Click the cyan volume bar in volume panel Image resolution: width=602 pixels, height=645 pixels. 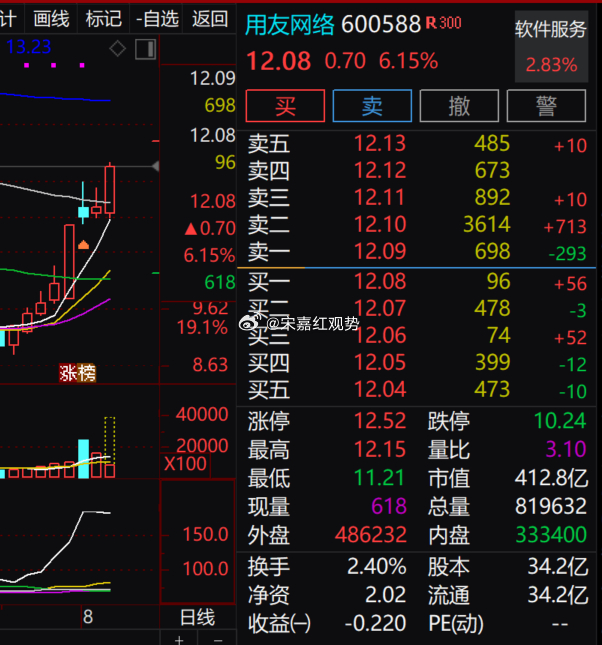coord(84,459)
